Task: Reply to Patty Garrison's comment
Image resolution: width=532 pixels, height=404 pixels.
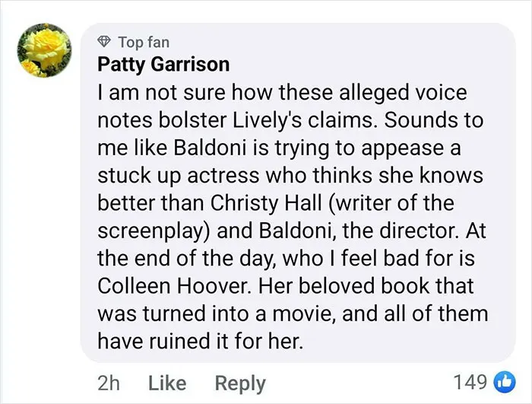Action: tap(240, 384)
